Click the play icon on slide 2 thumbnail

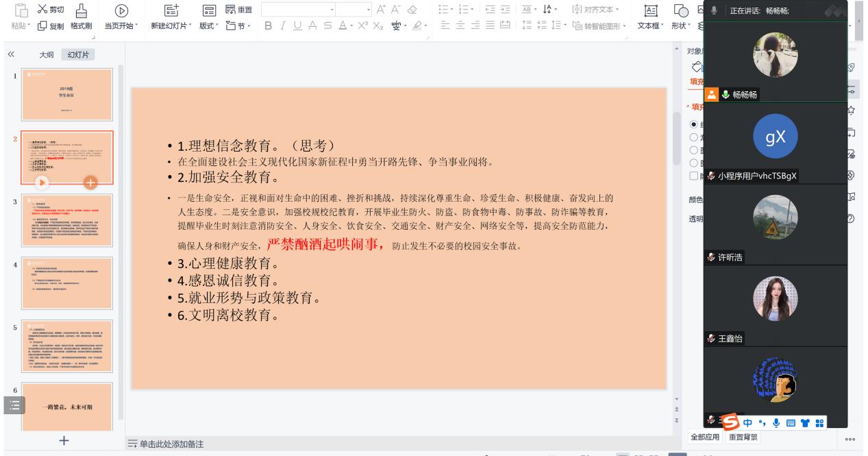click(40, 182)
